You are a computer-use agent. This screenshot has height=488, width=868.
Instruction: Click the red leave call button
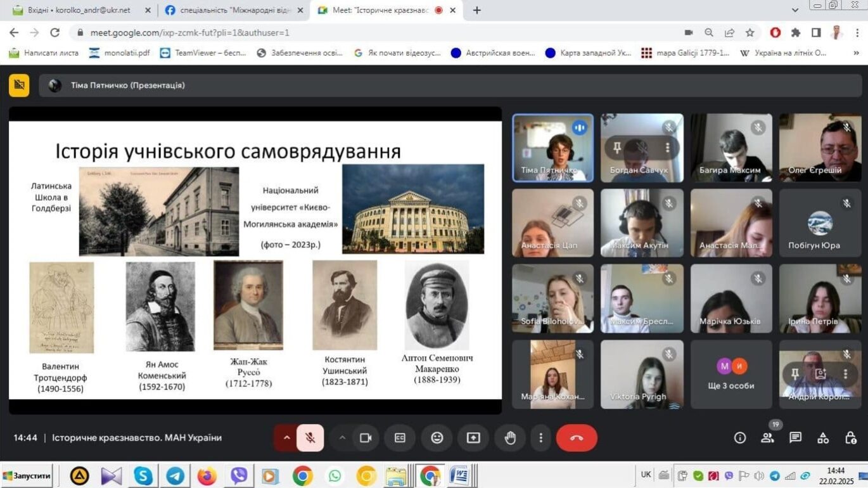coord(576,438)
